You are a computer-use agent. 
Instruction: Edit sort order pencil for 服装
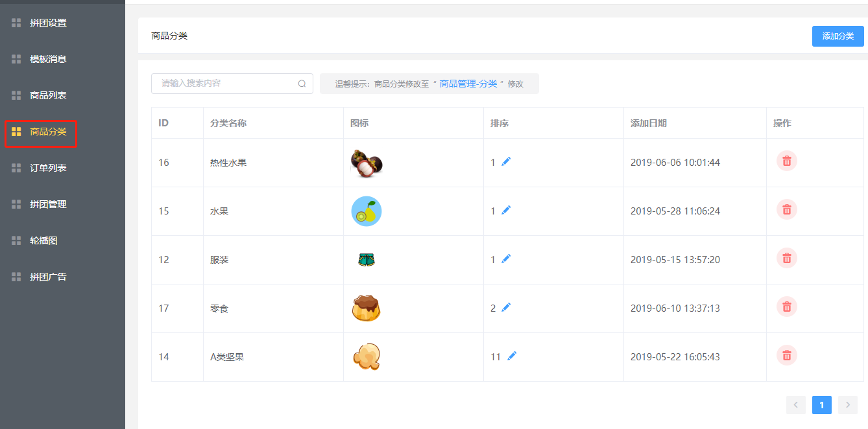pos(506,259)
